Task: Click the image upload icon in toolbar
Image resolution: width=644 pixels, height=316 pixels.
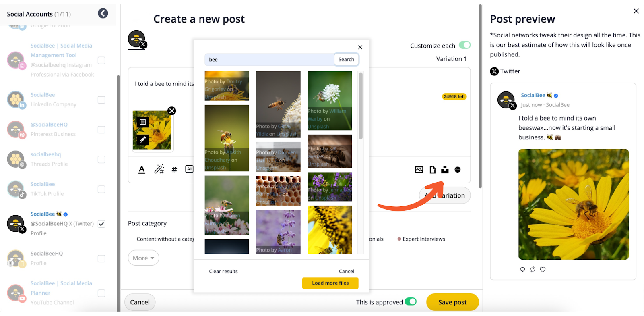Action: pyautogui.click(x=419, y=170)
